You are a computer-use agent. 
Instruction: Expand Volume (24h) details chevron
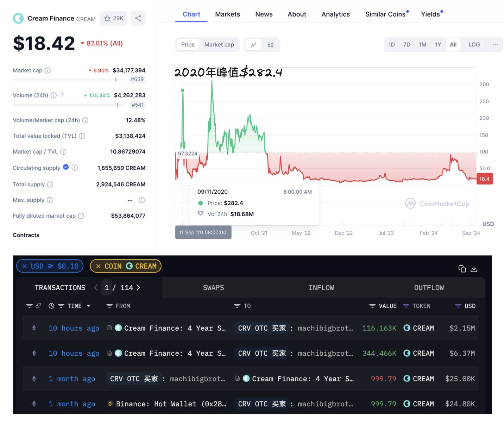62,94
